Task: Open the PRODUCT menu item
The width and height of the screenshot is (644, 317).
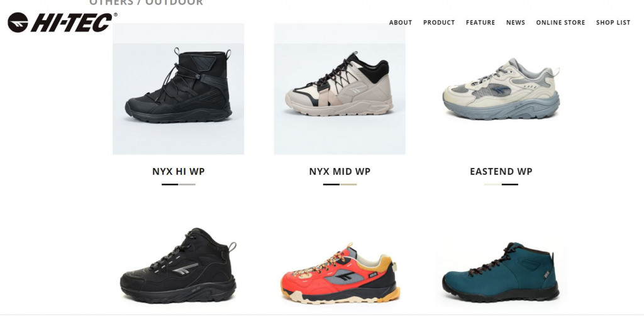Action: (438, 23)
